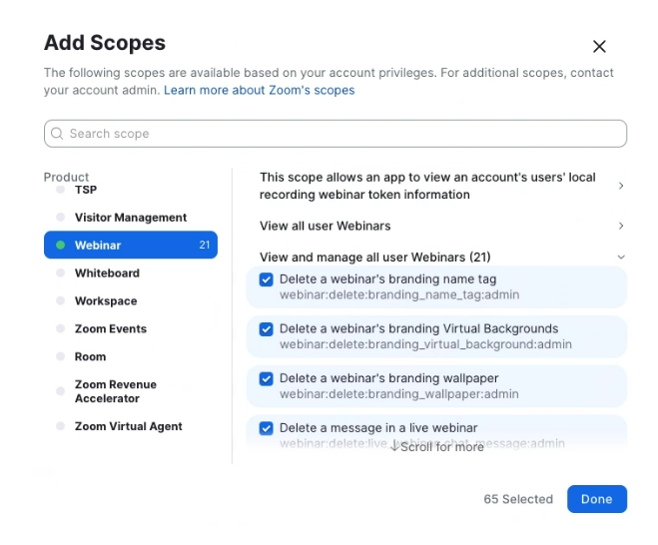Click the Add Scopes title
658x545 pixels.
[x=105, y=43]
